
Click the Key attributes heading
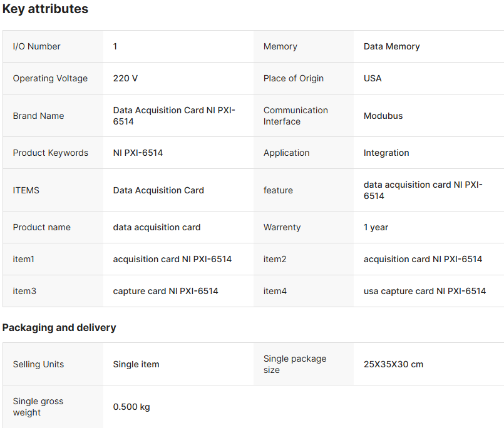pyautogui.click(x=45, y=9)
